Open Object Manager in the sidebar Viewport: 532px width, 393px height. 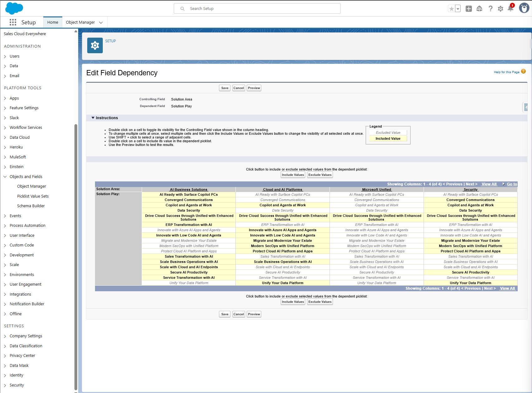tap(31, 186)
